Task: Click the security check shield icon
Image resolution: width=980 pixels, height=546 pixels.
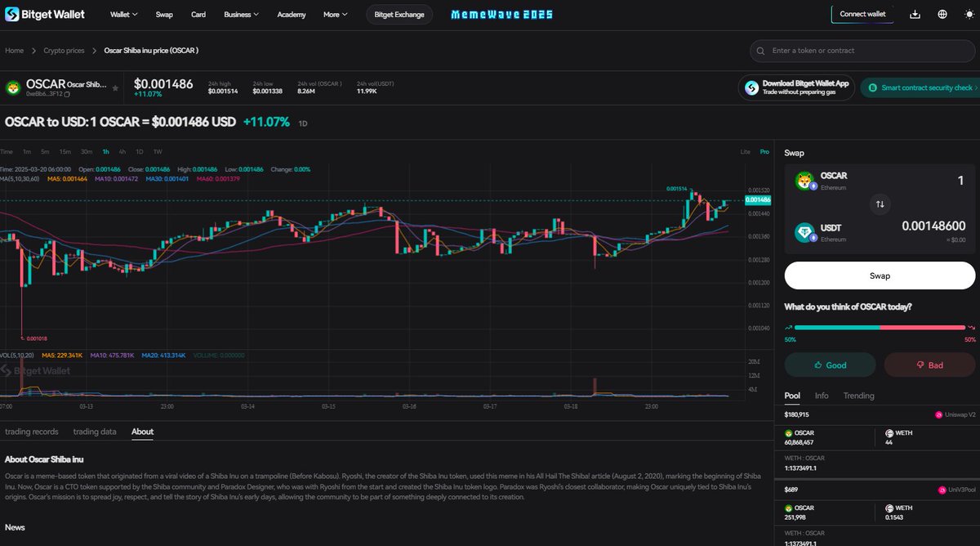Action: pyautogui.click(x=872, y=87)
